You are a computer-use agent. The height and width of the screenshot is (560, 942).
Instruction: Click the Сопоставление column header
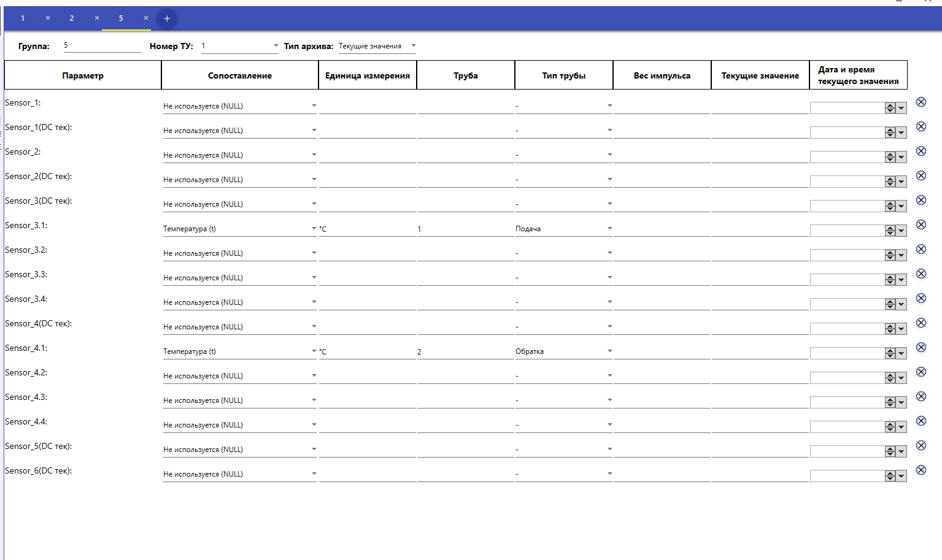240,75
